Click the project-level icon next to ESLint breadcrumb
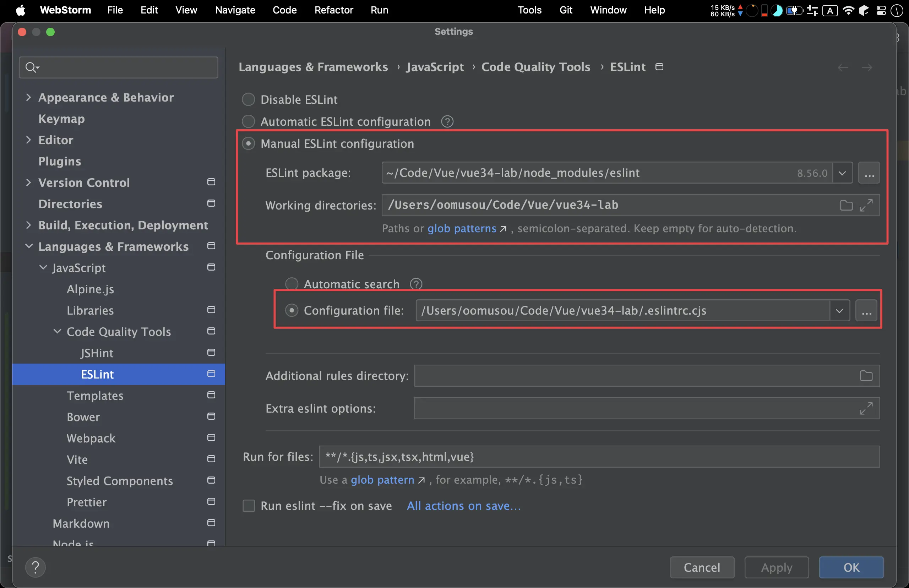The image size is (909, 588). [x=659, y=67]
